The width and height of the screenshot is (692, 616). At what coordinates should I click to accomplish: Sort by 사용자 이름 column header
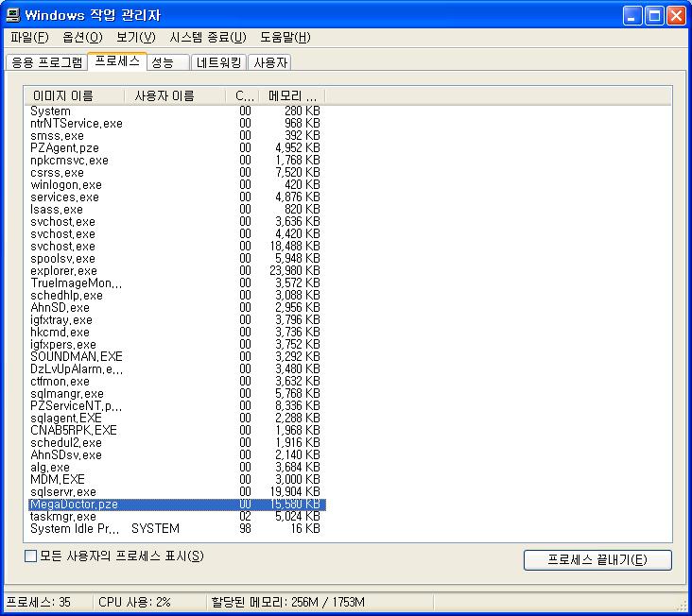pos(175,95)
